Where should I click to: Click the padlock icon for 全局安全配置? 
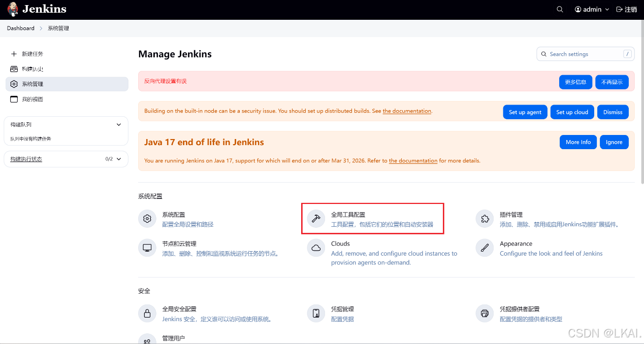click(x=147, y=313)
